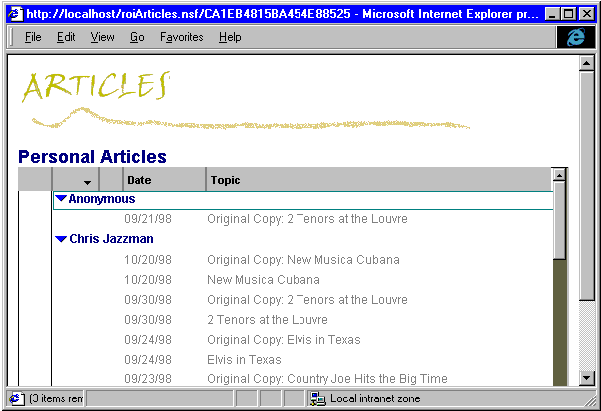Open the Go menu
This screenshot has width=601, height=411.
click(x=137, y=37)
